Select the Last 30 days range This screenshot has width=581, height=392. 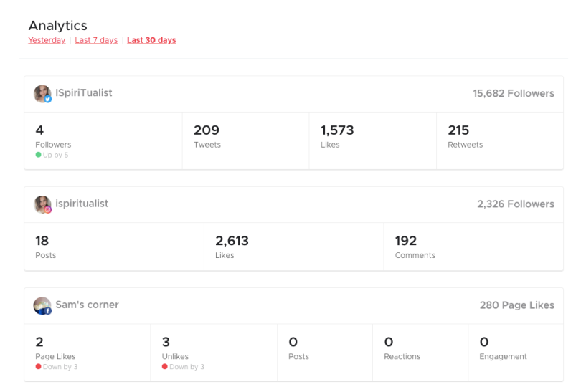coord(151,40)
